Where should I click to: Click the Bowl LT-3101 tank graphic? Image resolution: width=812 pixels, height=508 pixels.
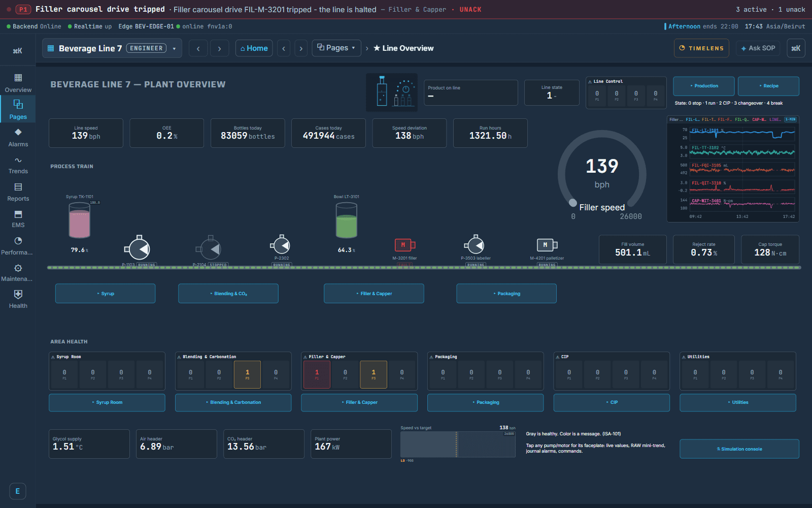tap(347, 220)
